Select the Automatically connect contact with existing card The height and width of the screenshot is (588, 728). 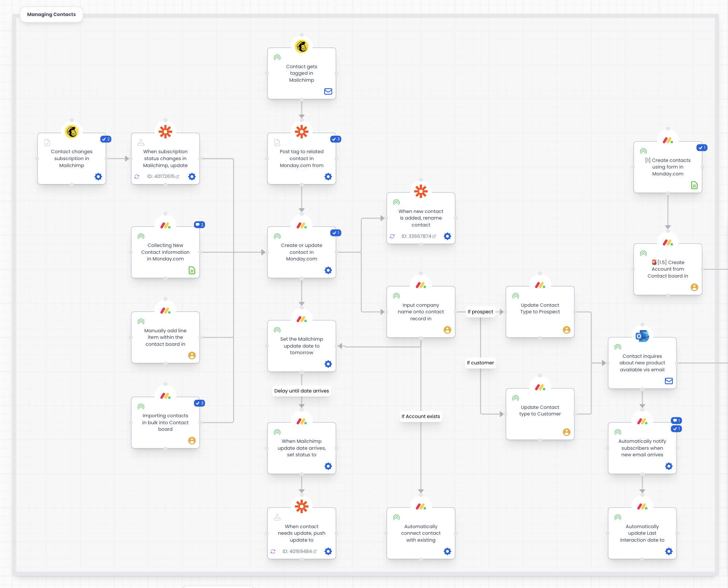click(421, 533)
